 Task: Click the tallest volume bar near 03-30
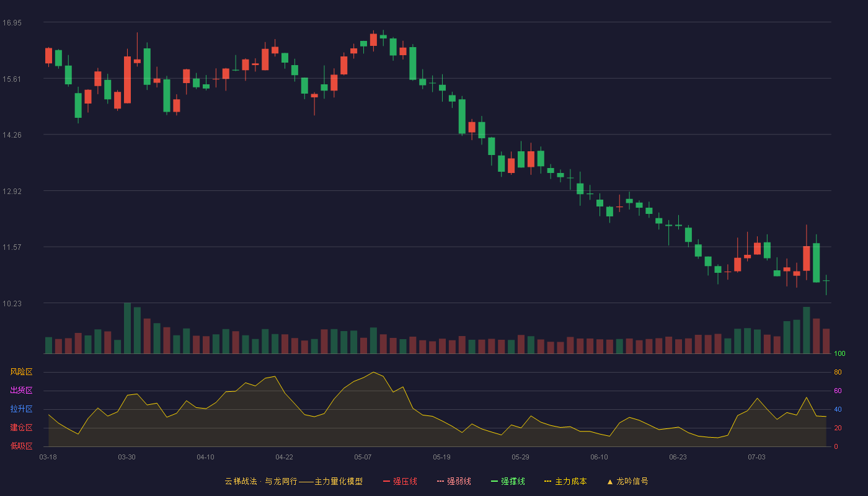point(127,328)
